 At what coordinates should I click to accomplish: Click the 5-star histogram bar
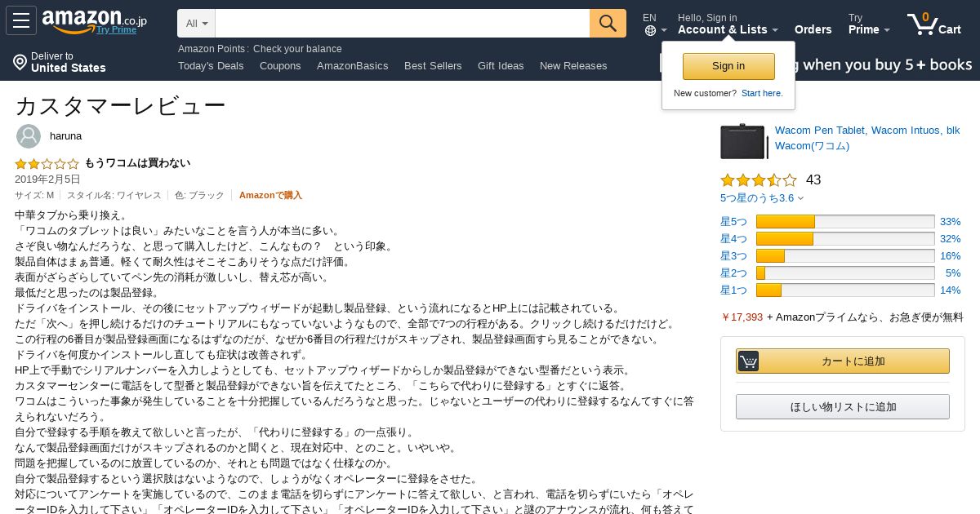click(845, 222)
